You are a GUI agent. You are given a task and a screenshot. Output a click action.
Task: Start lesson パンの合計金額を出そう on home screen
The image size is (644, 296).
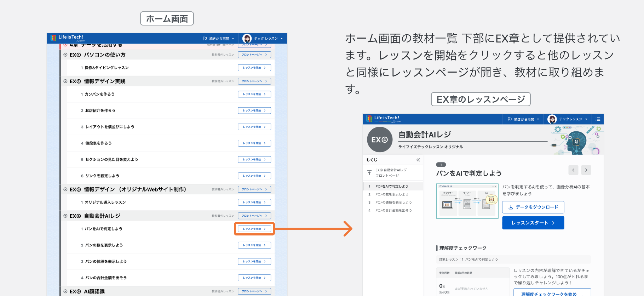pos(254,278)
